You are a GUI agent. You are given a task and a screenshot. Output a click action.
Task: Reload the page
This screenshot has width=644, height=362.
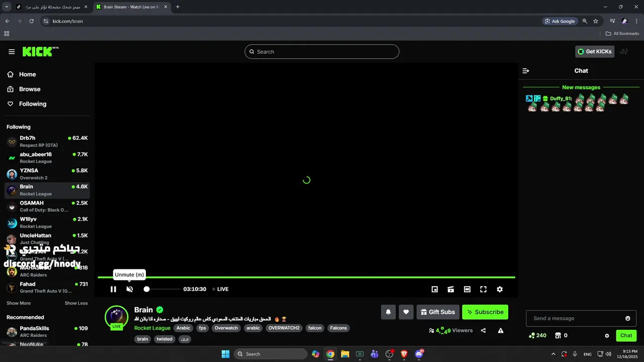click(31, 21)
